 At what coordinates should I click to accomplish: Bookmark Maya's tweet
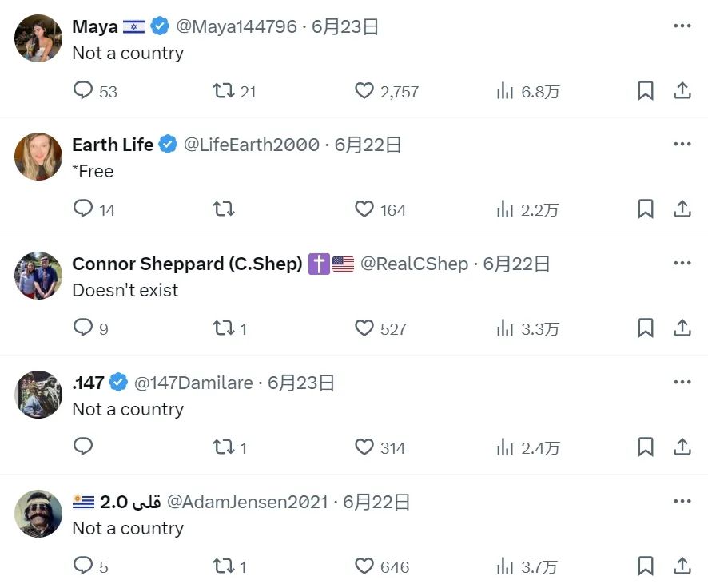pyautogui.click(x=646, y=91)
